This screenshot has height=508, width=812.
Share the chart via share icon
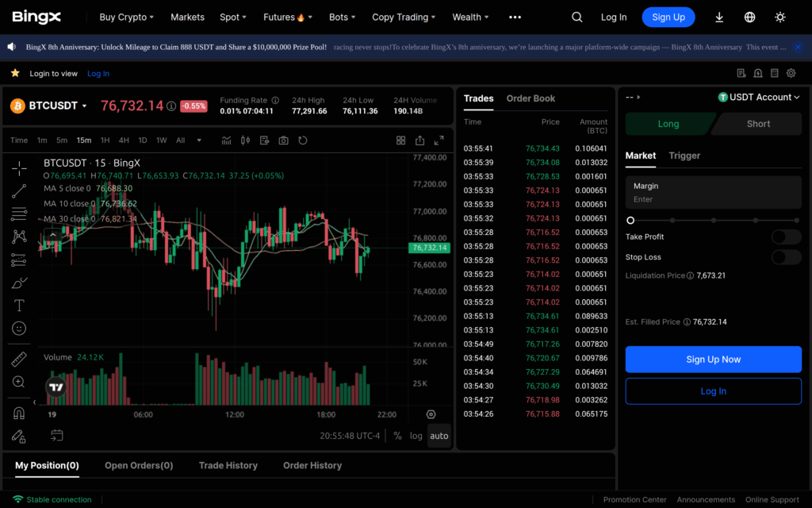click(x=419, y=140)
